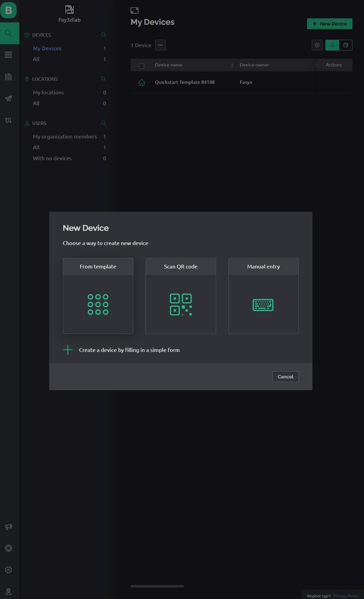Click the horizontal scrollbar at the bottom
The height and width of the screenshot is (599, 364).
point(157,586)
